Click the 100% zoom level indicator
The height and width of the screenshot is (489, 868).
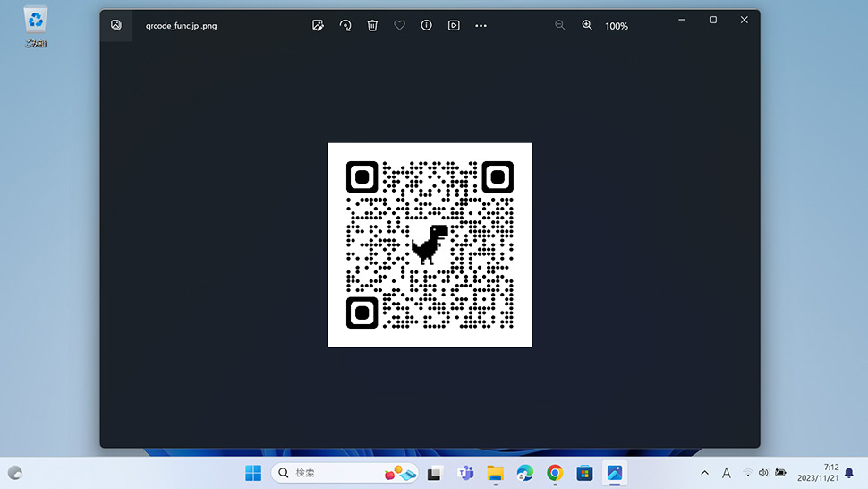pyautogui.click(x=617, y=26)
